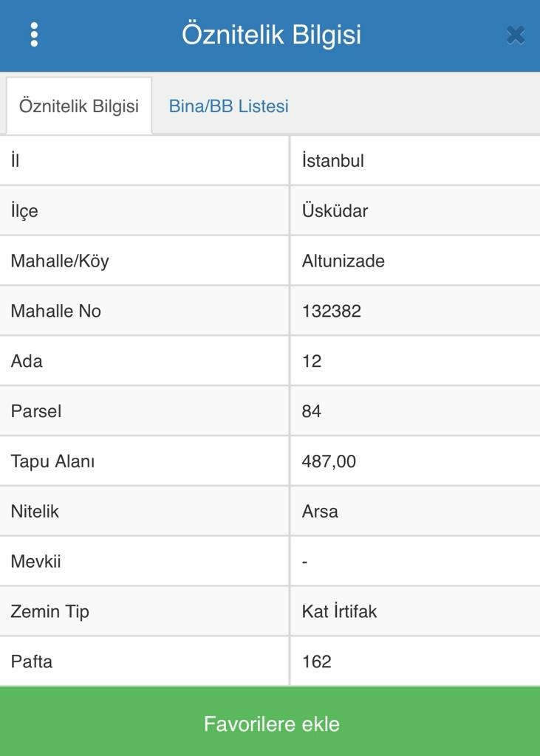The width and height of the screenshot is (540, 756).
Task: Select the Parsel value 84
Action: [312, 412]
